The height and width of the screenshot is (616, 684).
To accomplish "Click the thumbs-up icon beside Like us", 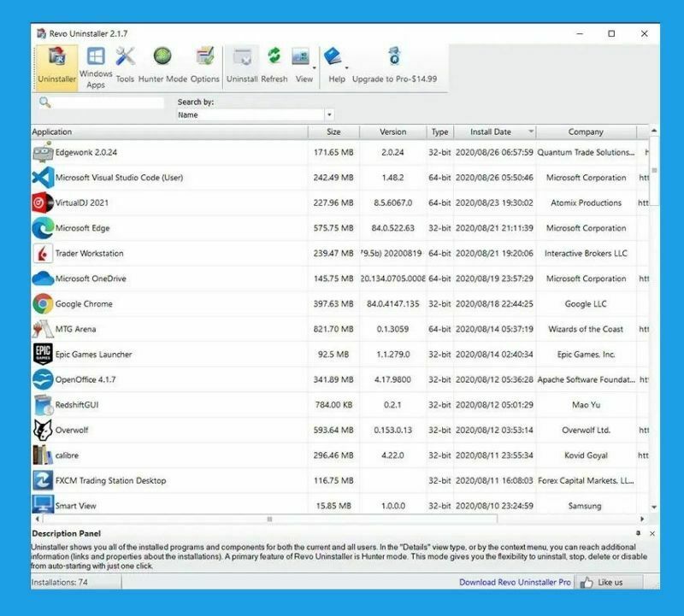I will coord(587,582).
